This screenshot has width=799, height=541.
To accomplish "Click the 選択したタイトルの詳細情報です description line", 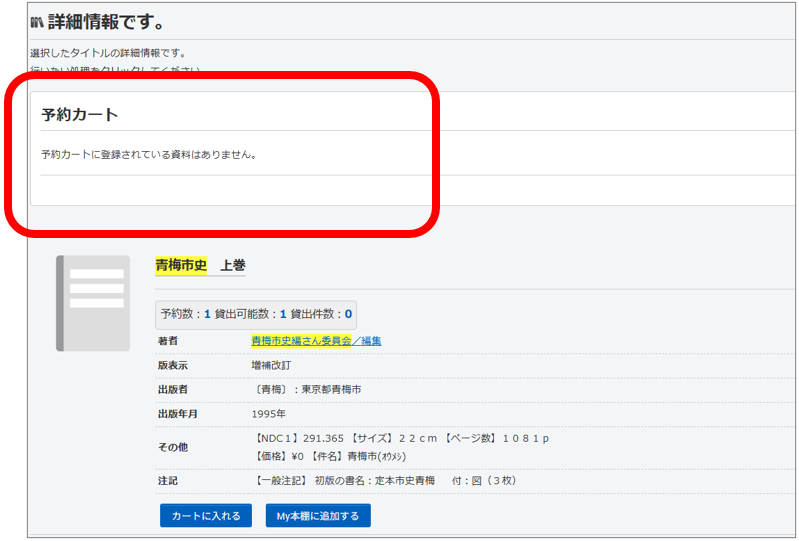I will tap(108, 53).
